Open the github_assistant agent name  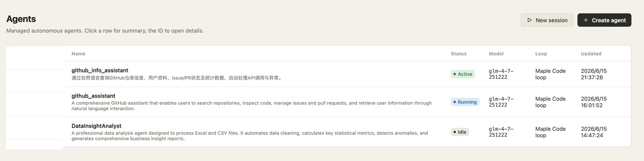[x=93, y=96]
